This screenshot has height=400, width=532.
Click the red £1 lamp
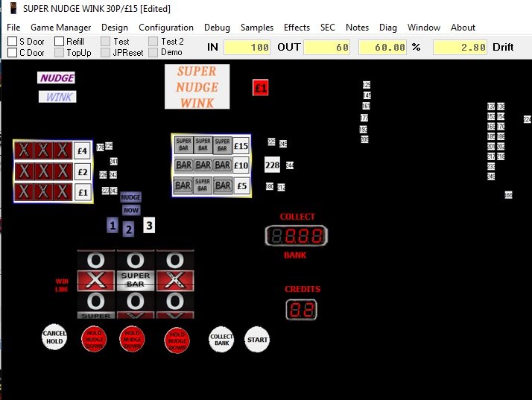261,88
